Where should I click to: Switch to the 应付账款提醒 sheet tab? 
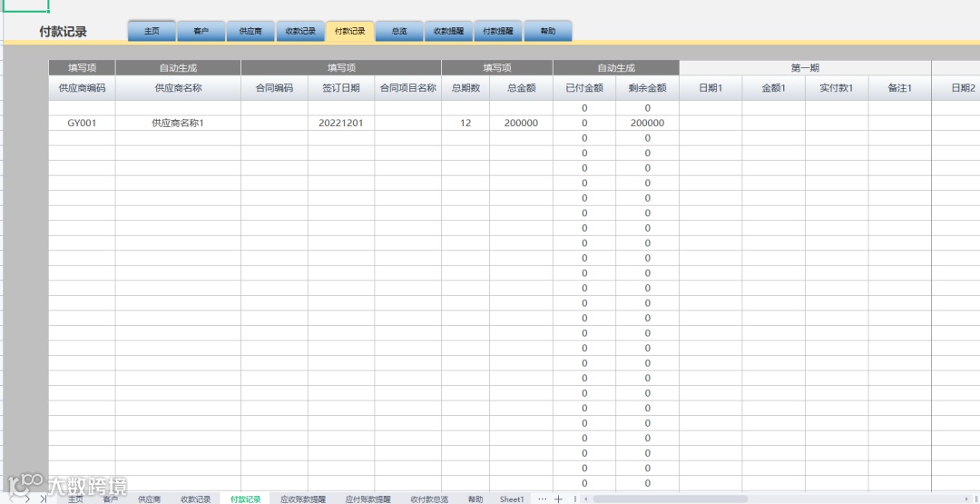pyautogui.click(x=368, y=499)
